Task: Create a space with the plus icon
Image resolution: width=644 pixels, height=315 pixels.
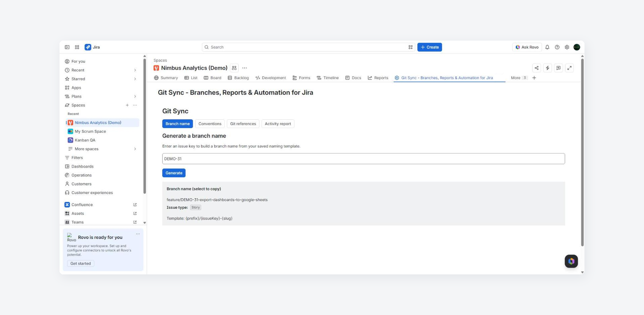Action: pos(127,105)
